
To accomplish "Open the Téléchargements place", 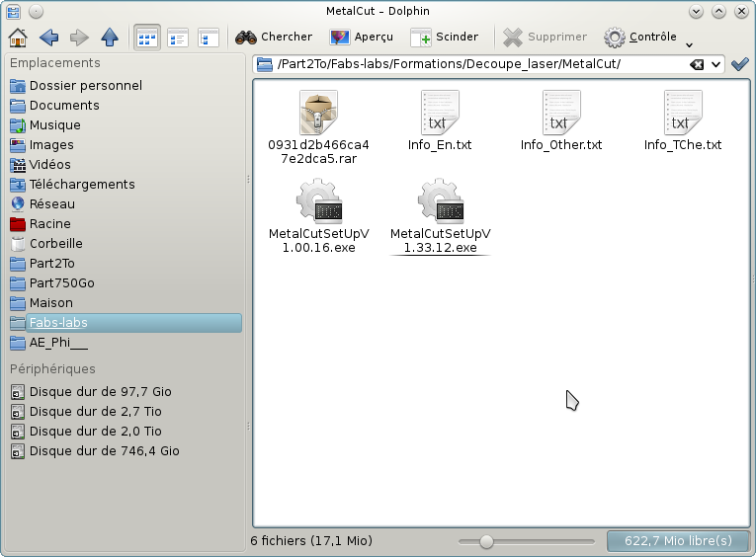I will tap(126, 185).
